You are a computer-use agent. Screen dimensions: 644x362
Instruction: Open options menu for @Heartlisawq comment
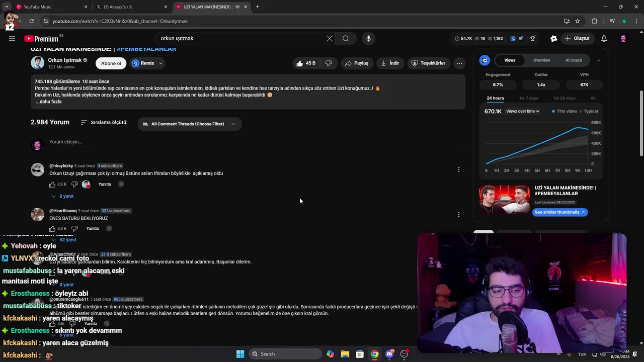coord(458,215)
